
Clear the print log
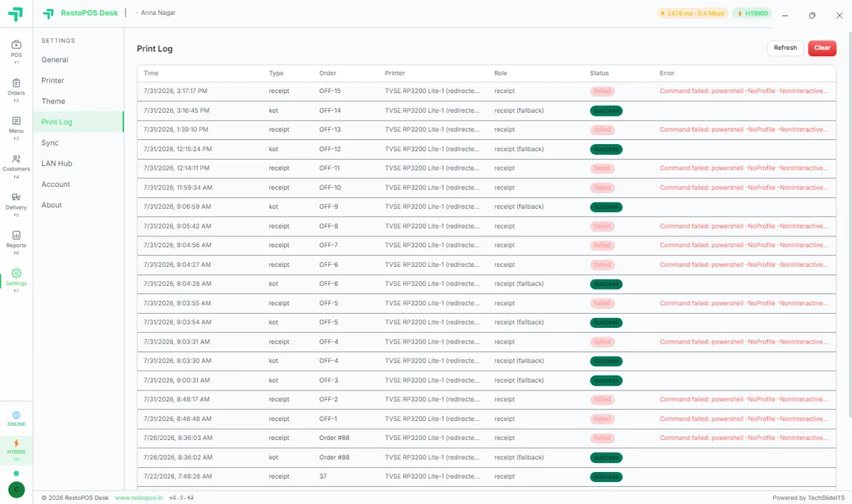(822, 48)
